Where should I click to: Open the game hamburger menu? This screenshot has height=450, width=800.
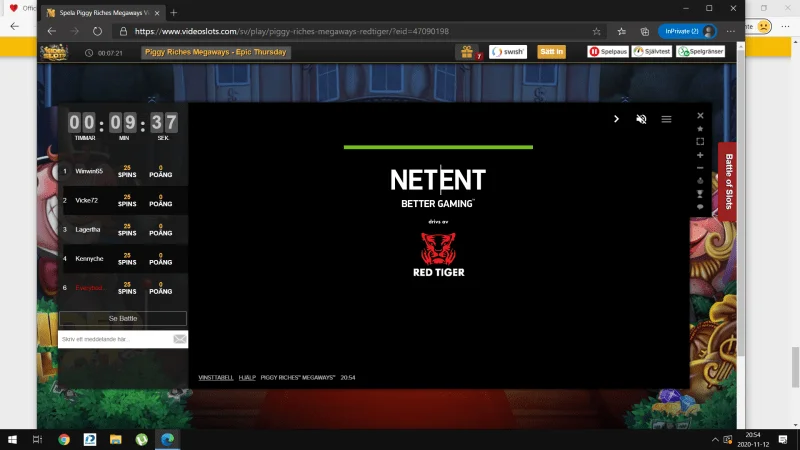tap(666, 119)
